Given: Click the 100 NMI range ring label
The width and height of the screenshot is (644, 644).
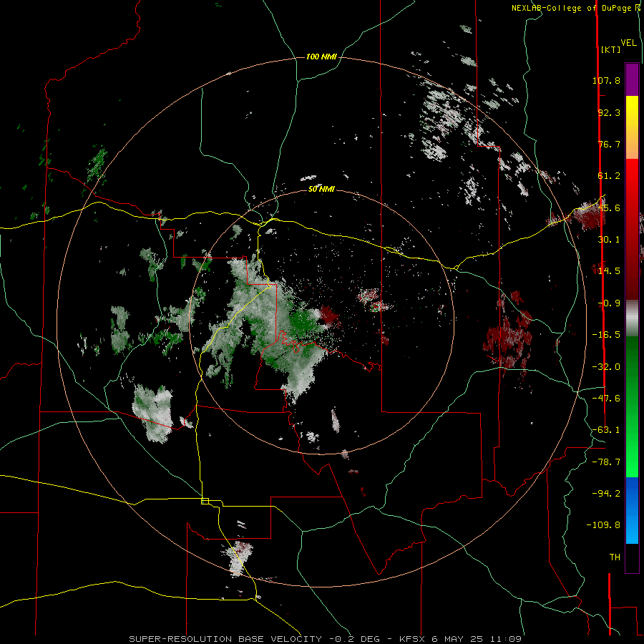Looking at the screenshot, I should coord(321,57).
